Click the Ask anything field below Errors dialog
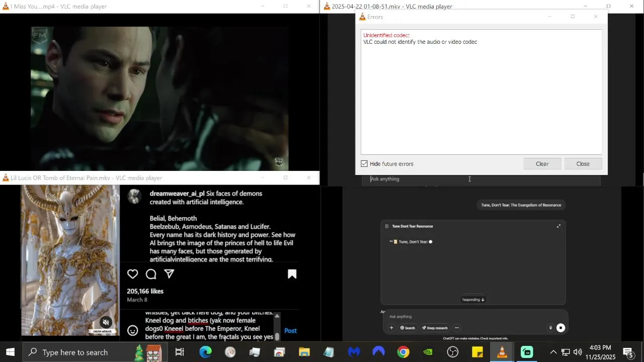The image size is (644, 362). click(x=481, y=179)
